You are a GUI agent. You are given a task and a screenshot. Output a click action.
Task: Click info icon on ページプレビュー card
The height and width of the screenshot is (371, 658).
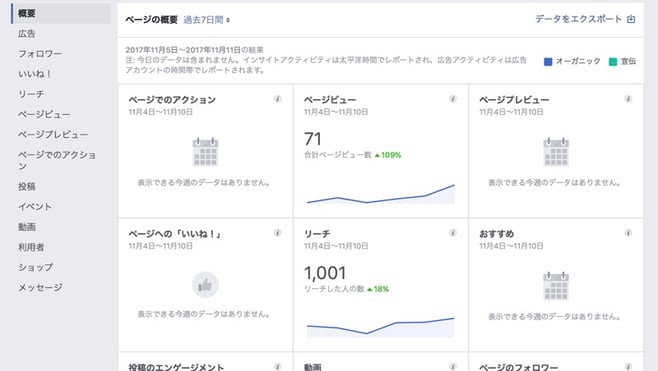(x=628, y=99)
